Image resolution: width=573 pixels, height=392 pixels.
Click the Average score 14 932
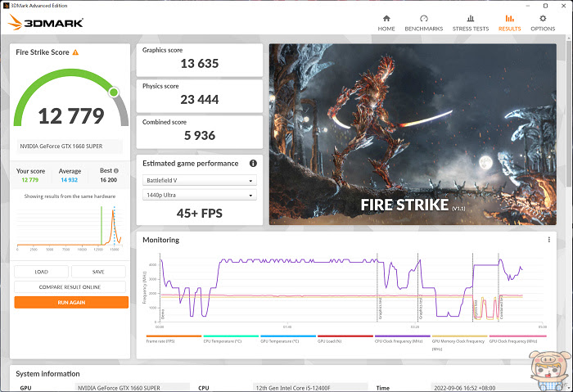coord(69,180)
